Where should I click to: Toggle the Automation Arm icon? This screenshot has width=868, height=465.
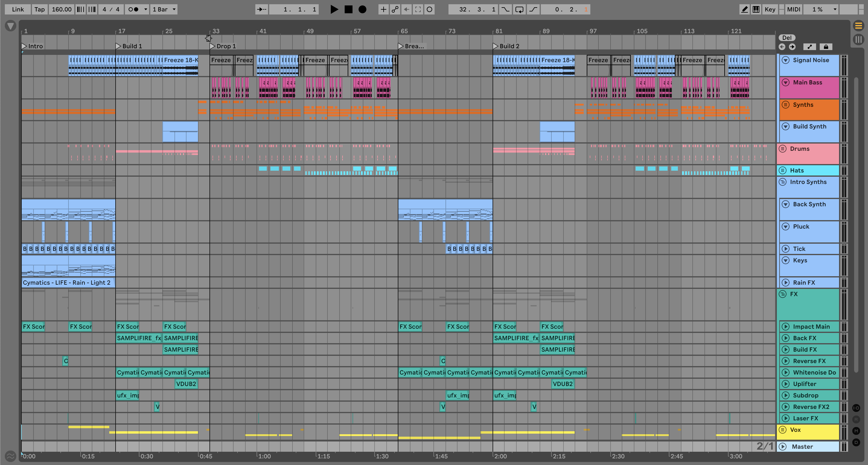[x=395, y=9]
